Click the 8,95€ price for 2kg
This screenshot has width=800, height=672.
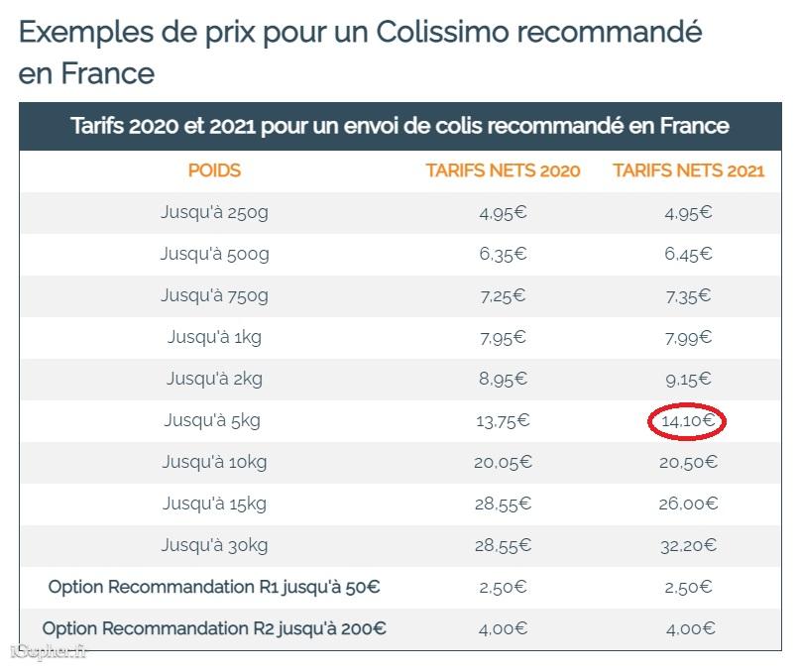coord(503,379)
